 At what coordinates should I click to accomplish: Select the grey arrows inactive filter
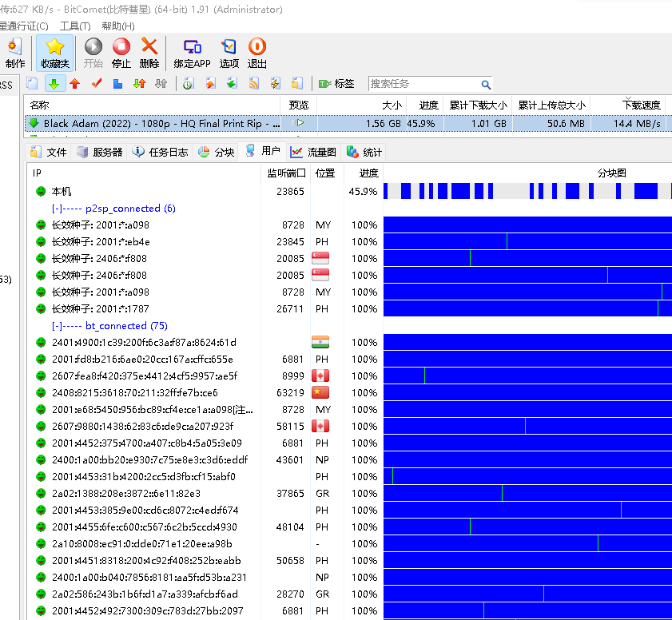click(161, 84)
